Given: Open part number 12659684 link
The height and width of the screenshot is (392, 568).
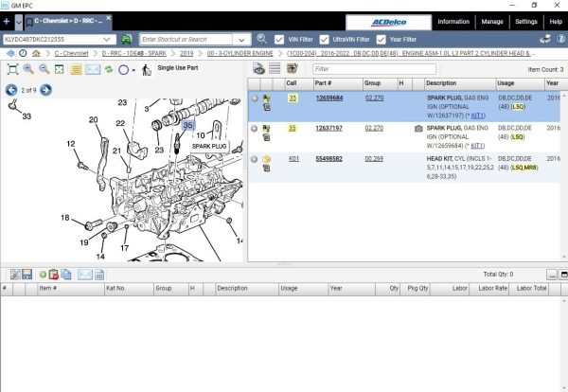Looking at the screenshot, I should (330, 98).
